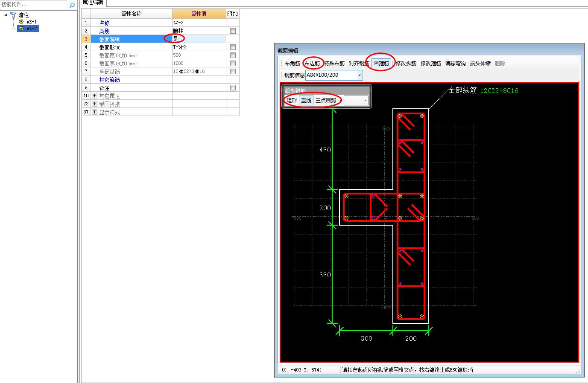This screenshot has height=383, width=588.
Task: Toggle the 截面宽 row 附加 checkbox
Action: pos(233,55)
